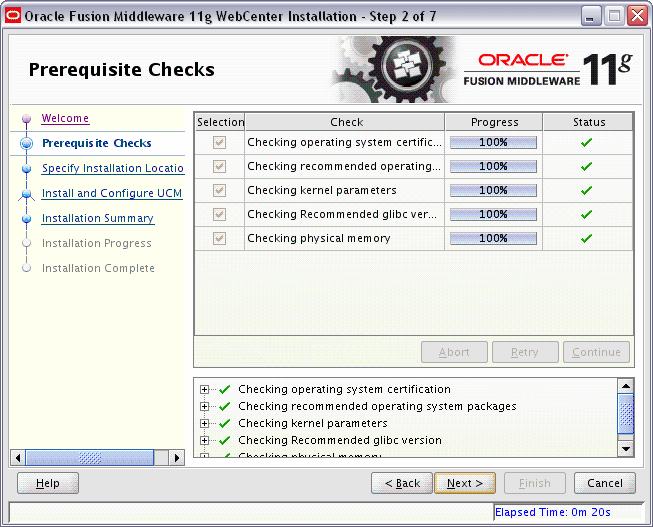Click the Abort button
The width and height of the screenshot is (653, 527).
click(454, 352)
